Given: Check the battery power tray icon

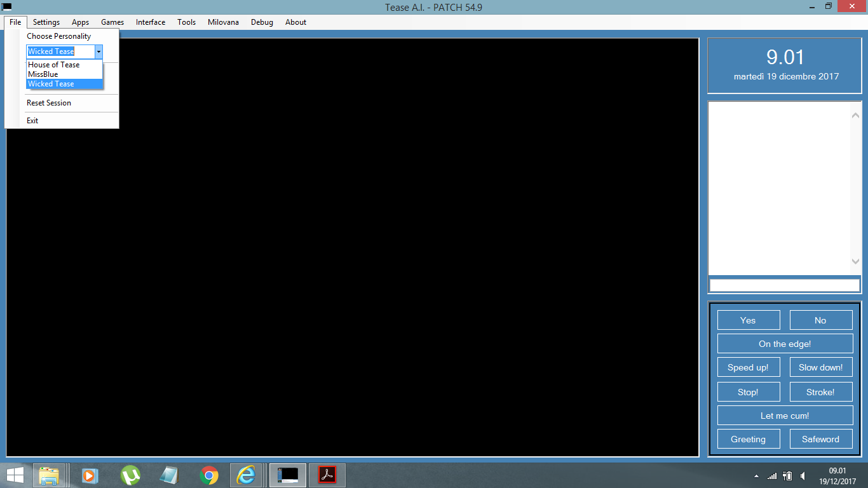Looking at the screenshot, I should (x=787, y=476).
